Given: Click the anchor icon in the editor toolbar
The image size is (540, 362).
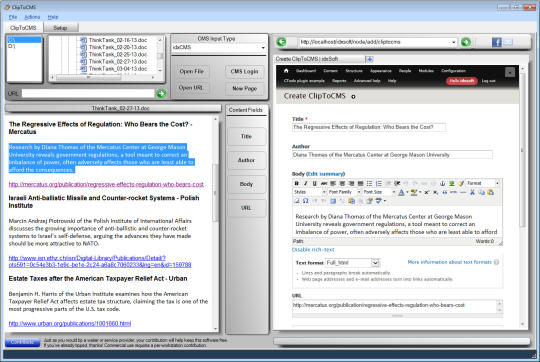Looking at the screenshot, I should point(443,183).
